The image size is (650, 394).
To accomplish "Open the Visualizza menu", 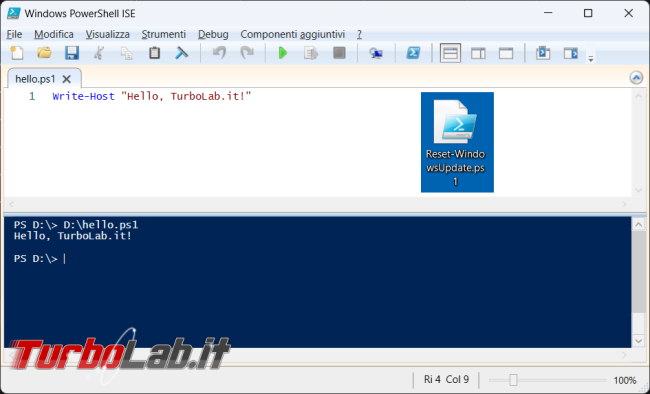I will pyautogui.click(x=108, y=34).
